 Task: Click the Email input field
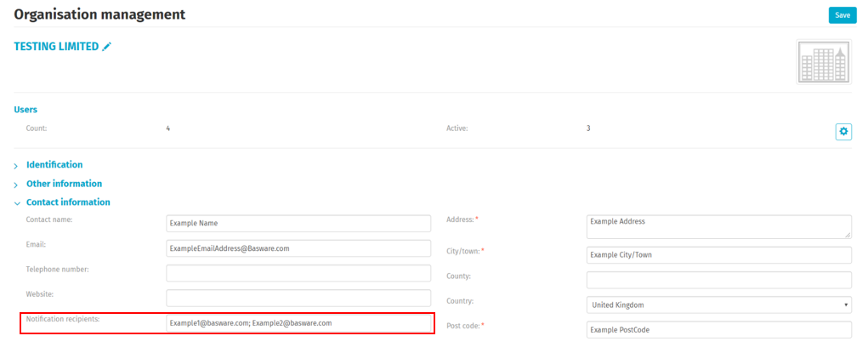point(298,248)
